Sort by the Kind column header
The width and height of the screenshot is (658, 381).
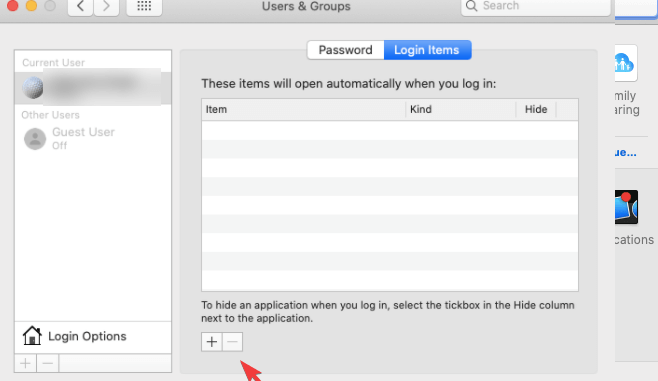[x=461, y=110]
